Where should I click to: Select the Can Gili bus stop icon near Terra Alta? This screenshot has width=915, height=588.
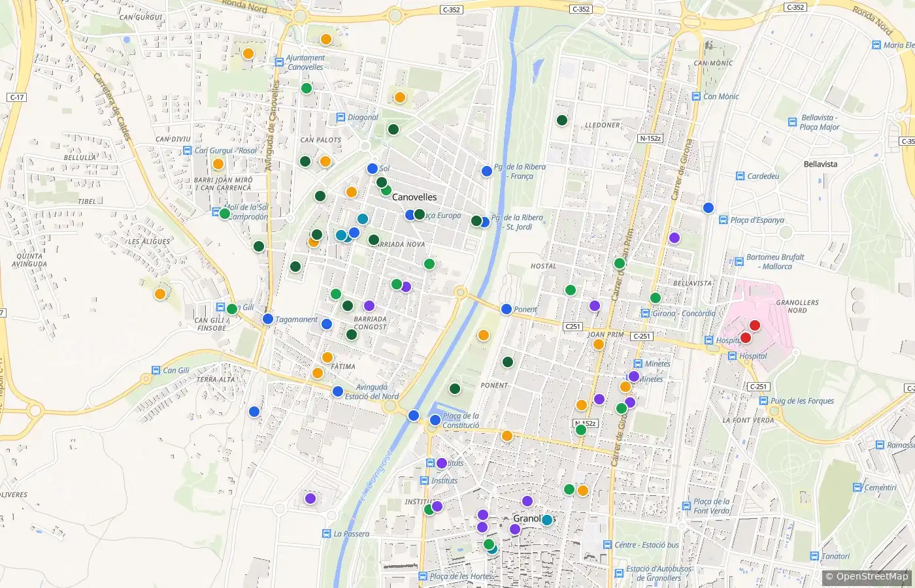(x=156, y=370)
